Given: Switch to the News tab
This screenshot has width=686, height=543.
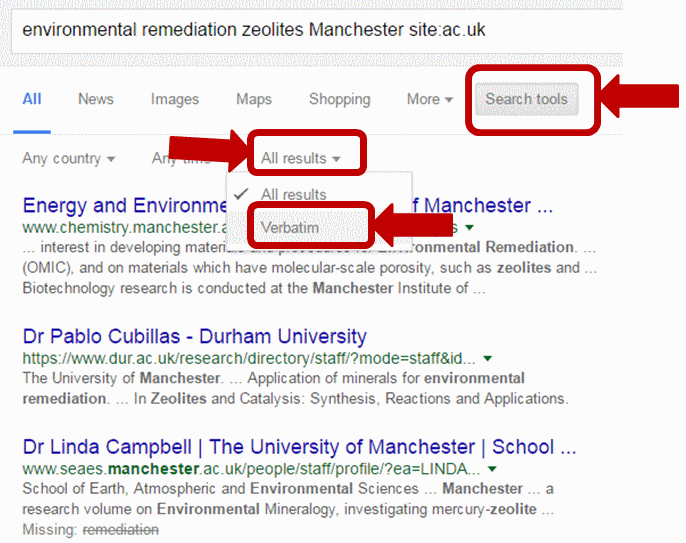Looking at the screenshot, I should (x=96, y=99).
